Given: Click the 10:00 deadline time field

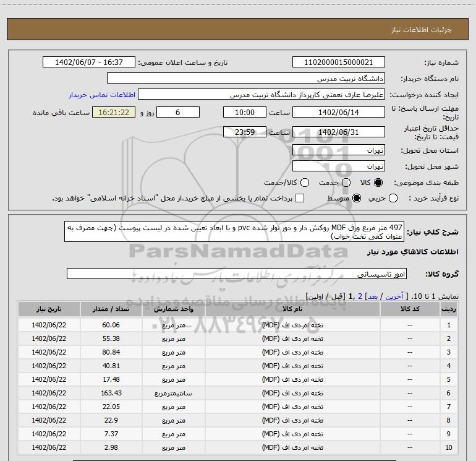Looking at the screenshot, I should coord(245,112).
